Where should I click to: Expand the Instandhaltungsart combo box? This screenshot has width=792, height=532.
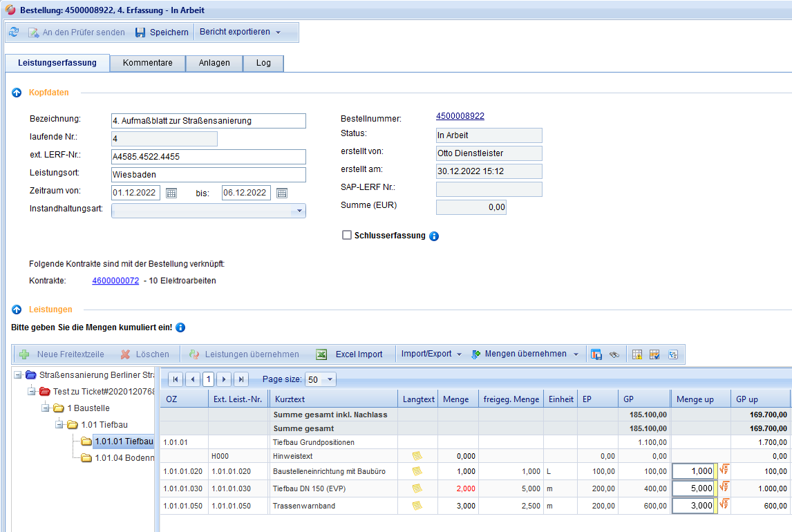tap(299, 211)
